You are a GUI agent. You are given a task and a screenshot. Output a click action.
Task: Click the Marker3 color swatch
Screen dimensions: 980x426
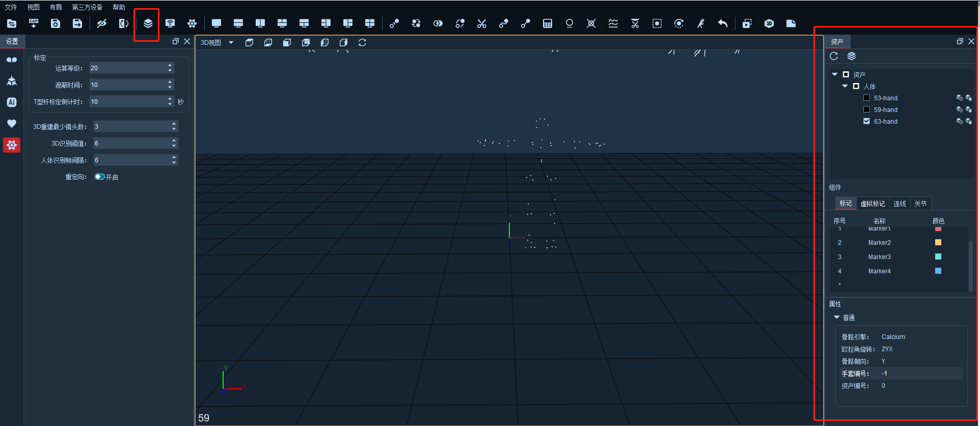tap(938, 257)
